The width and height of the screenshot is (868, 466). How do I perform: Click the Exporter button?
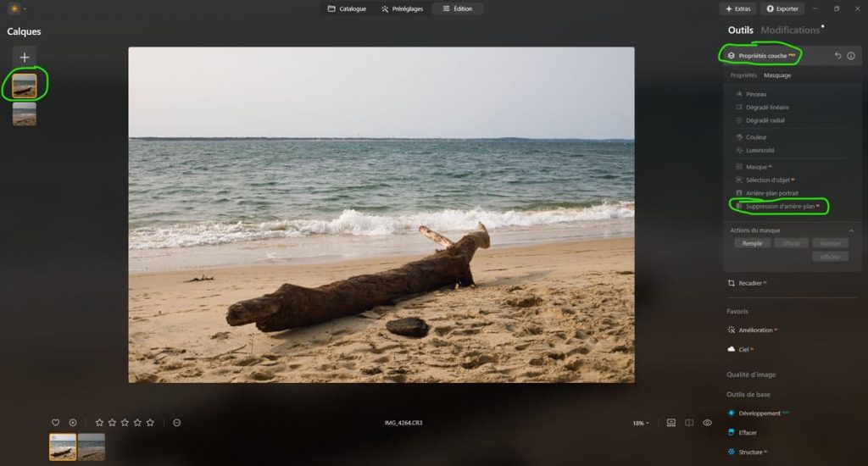(x=782, y=8)
